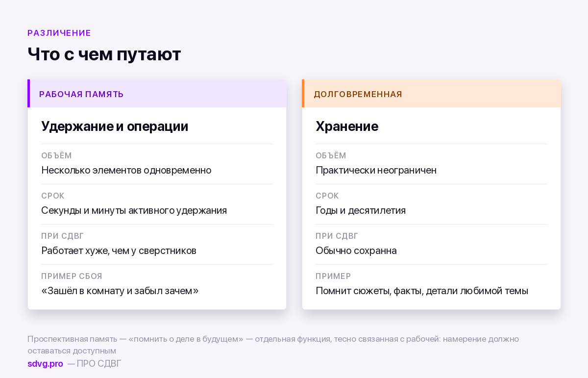Click 'ОБЪЁМ' label above 'Практически неограничен'

click(x=331, y=156)
